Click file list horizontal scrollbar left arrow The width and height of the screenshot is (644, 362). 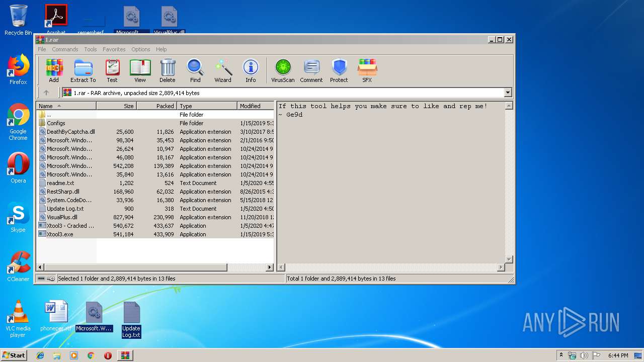tap(41, 267)
